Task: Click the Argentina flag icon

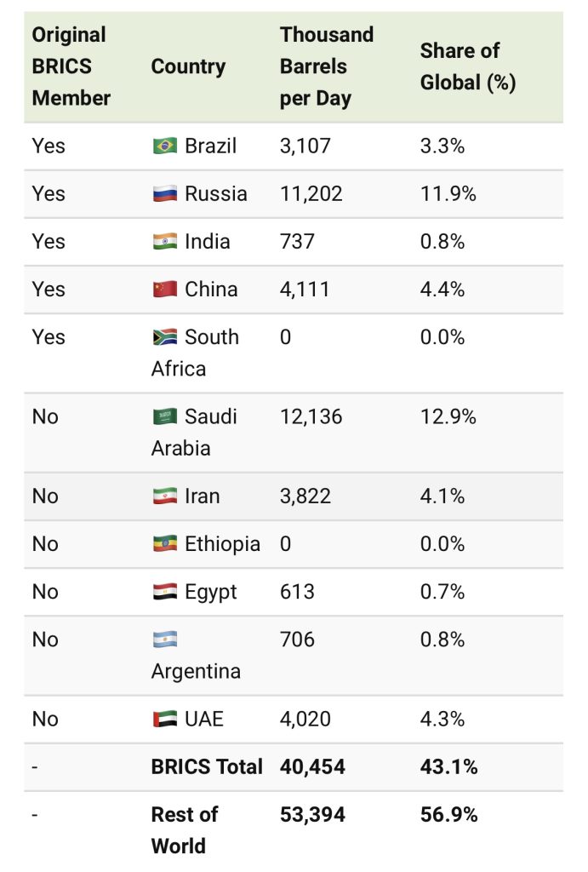Action: [164, 640]
